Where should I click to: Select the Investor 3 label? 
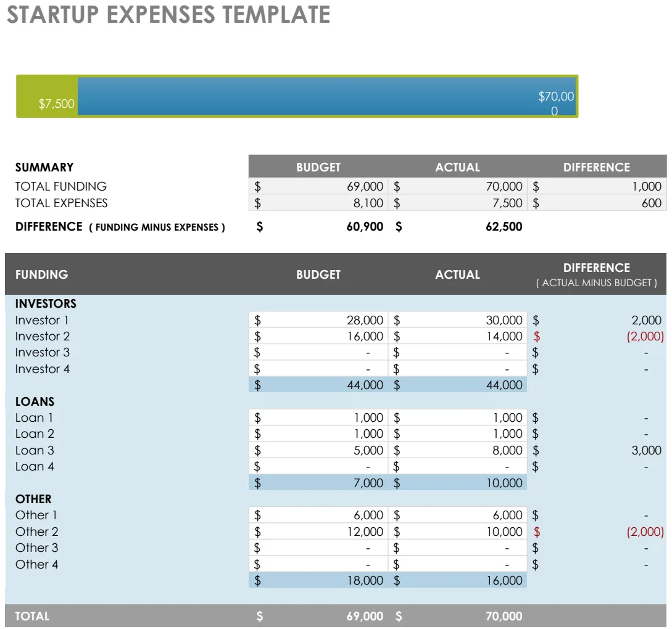(x=43, y=352)
